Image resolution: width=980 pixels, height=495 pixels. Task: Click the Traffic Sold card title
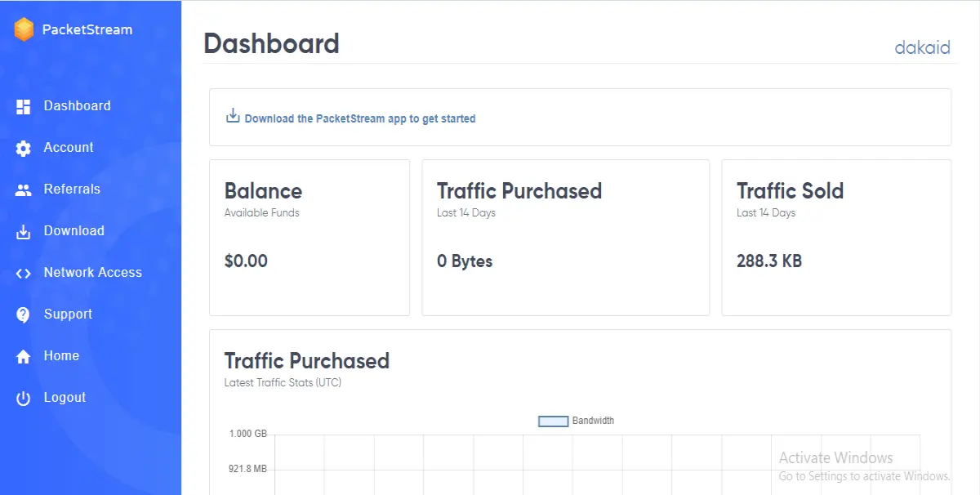click(790, 191)
